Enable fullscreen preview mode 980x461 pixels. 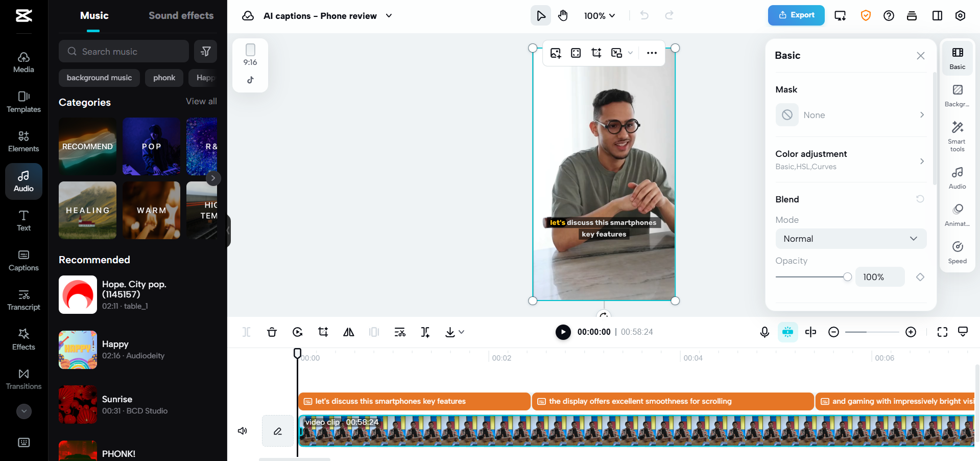coord(942,332)
